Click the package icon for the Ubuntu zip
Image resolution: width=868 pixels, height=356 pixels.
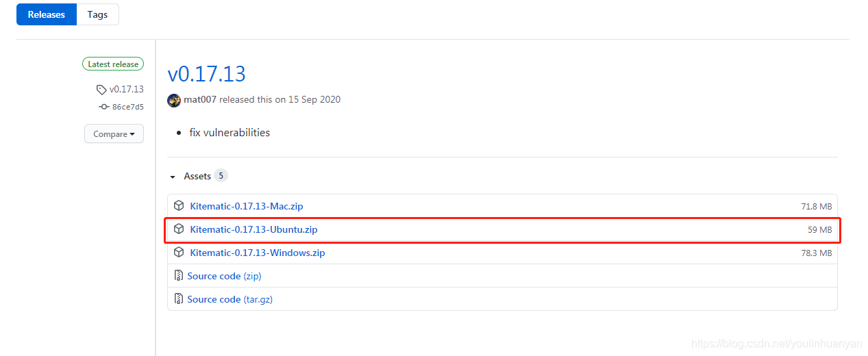(x=179, y=229)
